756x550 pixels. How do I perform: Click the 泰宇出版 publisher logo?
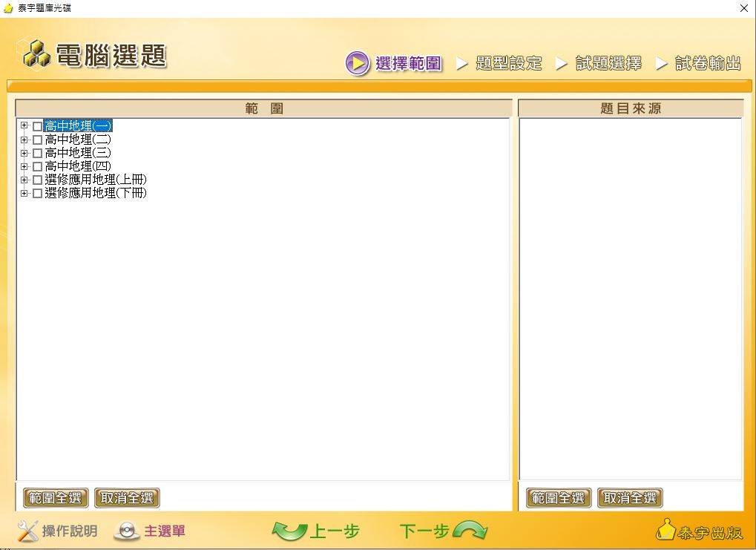pos(699,531)
